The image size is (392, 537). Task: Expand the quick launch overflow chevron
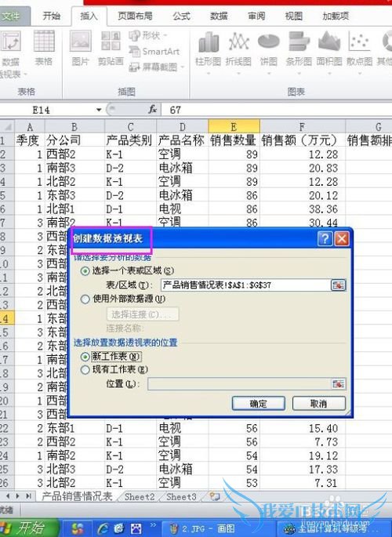point(154,525)
